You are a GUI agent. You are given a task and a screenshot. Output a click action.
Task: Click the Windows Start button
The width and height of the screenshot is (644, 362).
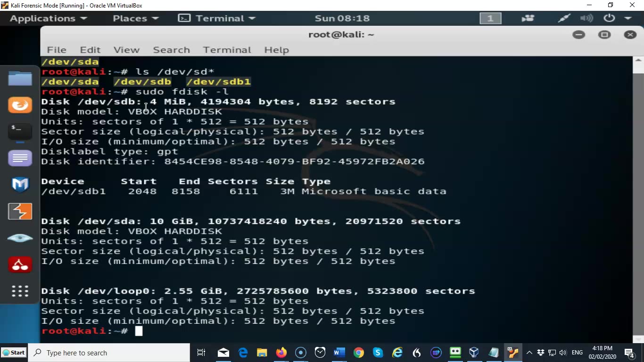(x=14, y=352)
